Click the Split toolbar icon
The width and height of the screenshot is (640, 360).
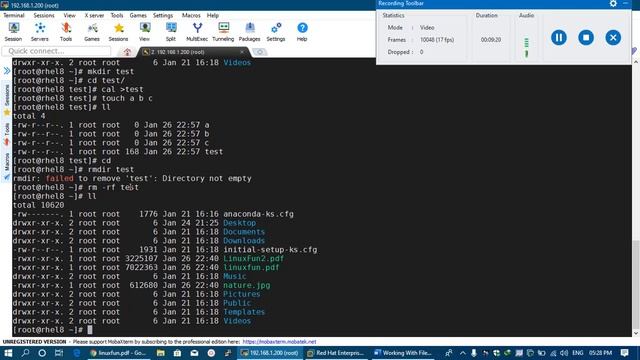click(x=171, y=32)
